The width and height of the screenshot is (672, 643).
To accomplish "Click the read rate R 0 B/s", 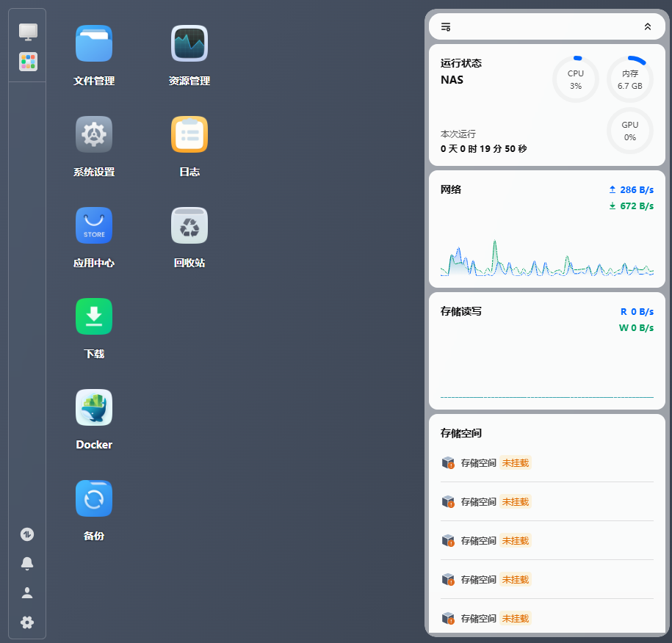I will click(637, 311).
